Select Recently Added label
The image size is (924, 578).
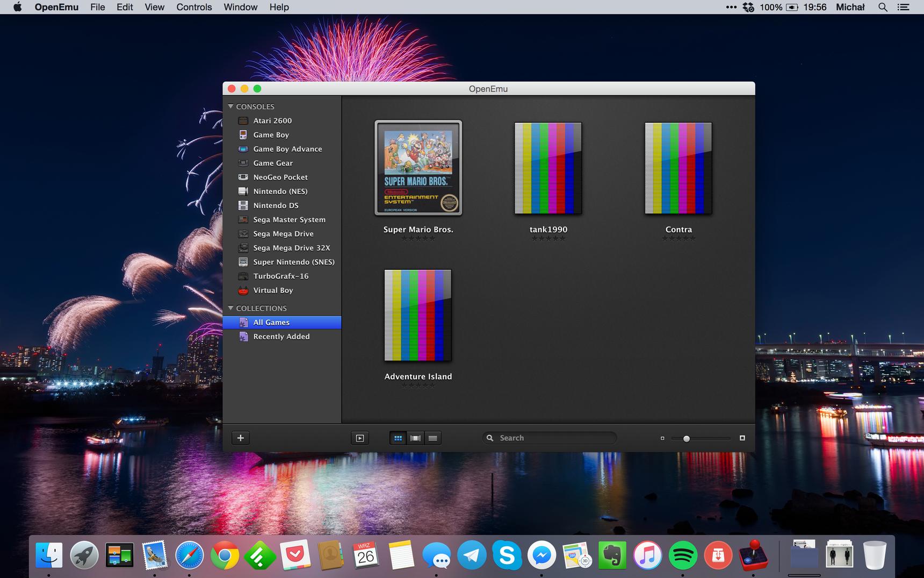click(281, 337)
